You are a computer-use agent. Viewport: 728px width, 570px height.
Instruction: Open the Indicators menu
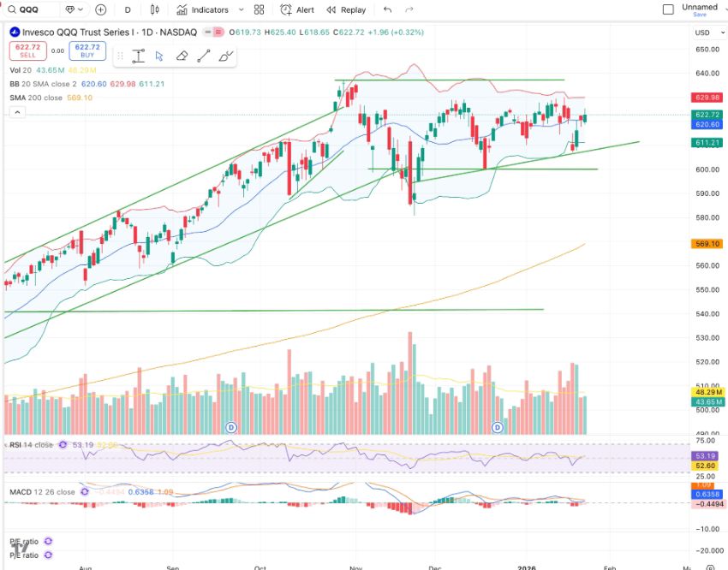202,10
